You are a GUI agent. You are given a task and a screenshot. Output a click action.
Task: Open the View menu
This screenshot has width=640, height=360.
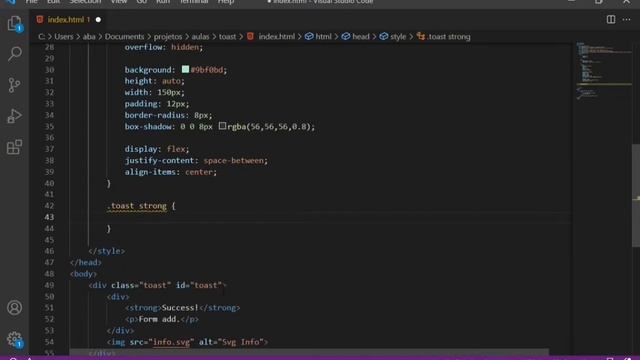pos(119,2)
